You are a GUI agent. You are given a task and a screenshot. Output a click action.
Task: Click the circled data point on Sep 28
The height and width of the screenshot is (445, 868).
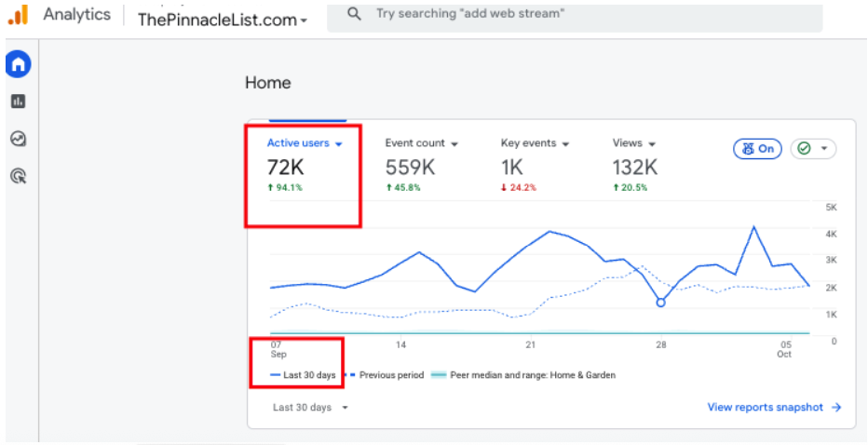click(660, 302)
